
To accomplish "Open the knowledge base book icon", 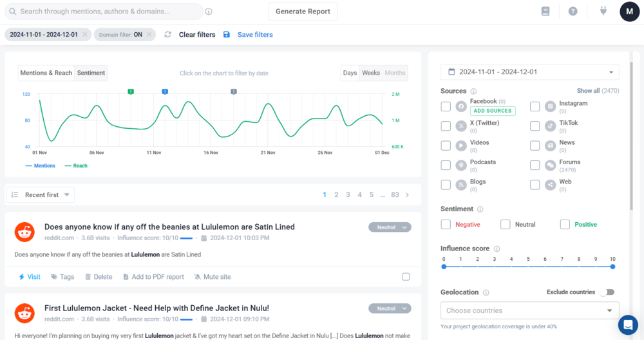I will click(x=545, y=12).
